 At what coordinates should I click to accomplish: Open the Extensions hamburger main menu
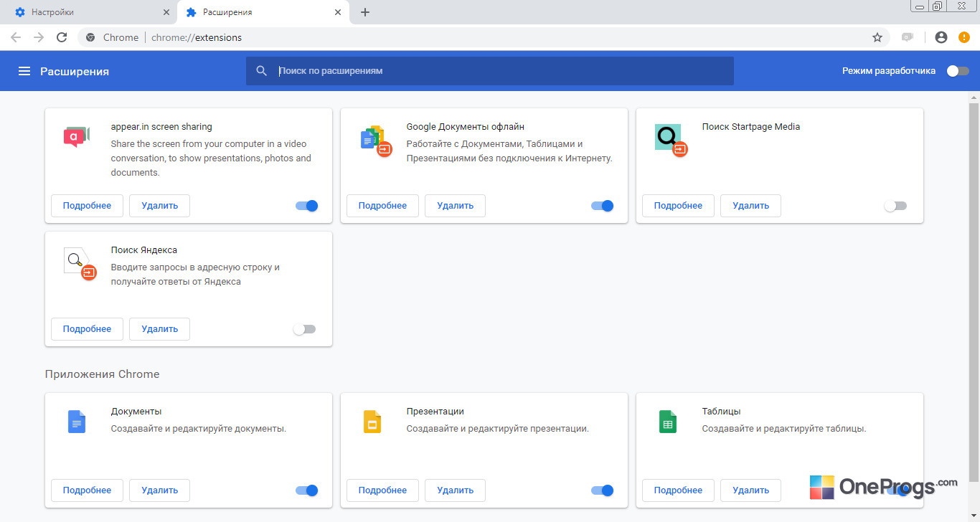tap(24, 71)
